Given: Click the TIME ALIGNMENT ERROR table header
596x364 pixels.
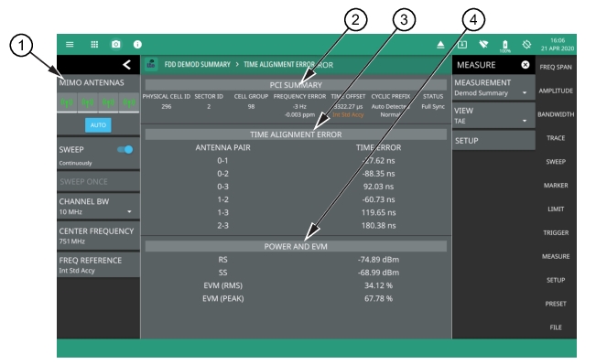Looking at the screenshot, I should [x=296, y=134].
